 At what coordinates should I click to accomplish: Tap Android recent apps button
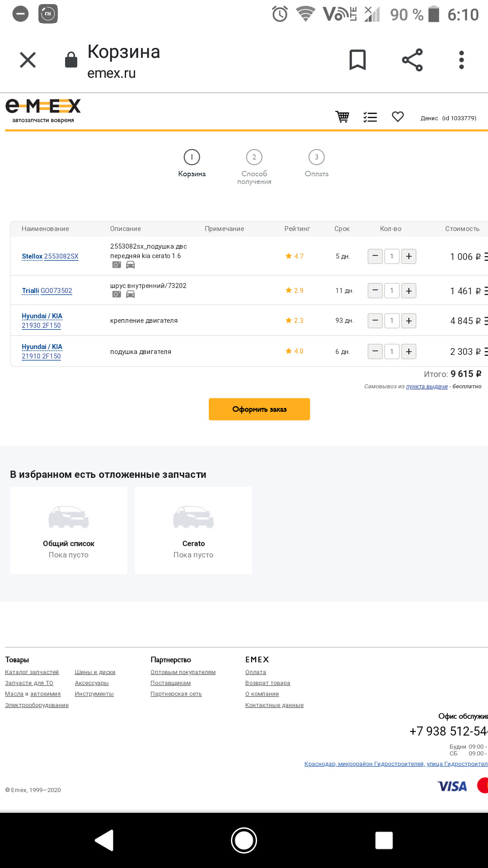coord(384,840)
